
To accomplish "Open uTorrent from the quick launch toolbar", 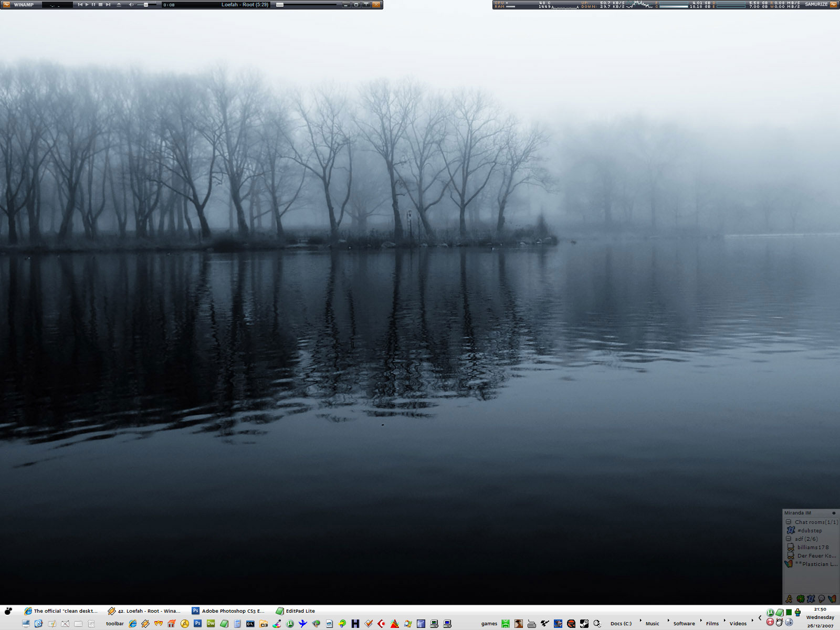I will tap(290, 624).
